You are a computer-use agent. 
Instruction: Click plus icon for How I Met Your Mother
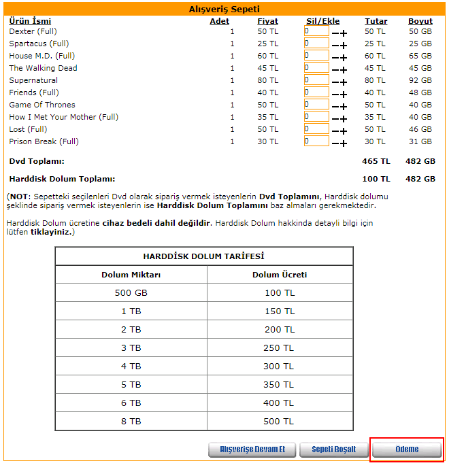point(344,119)
